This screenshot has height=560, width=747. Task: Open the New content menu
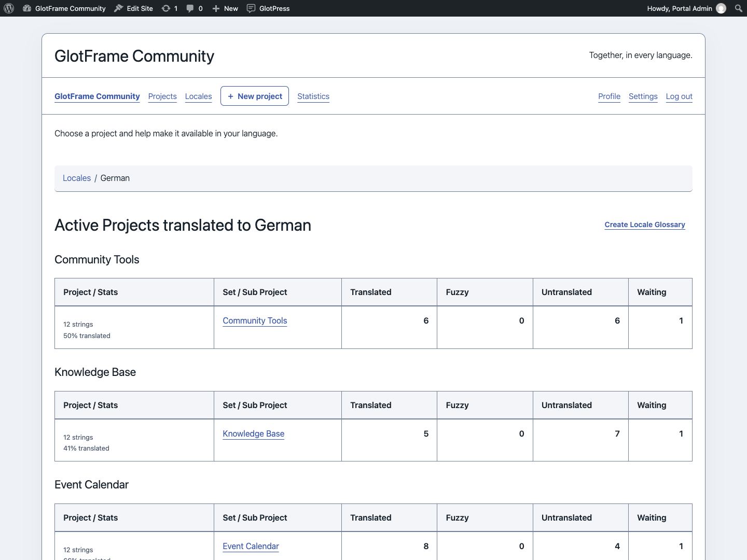coord(225,8)
